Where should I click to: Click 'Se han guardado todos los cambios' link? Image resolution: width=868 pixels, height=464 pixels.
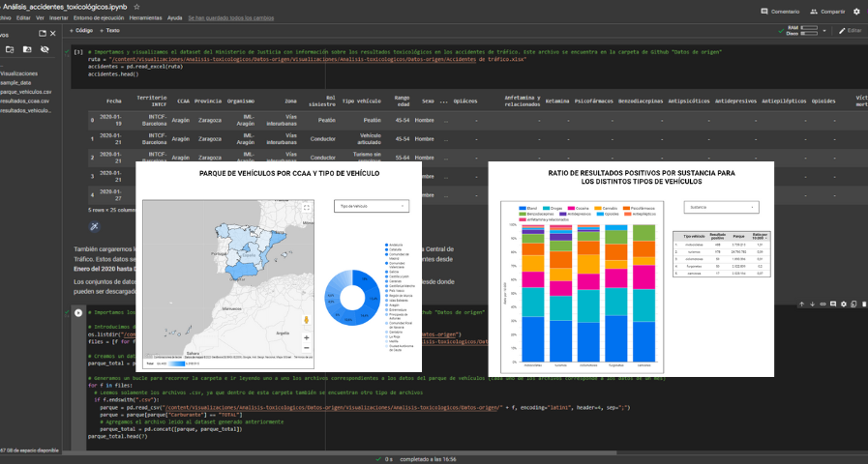coord(231,18)
